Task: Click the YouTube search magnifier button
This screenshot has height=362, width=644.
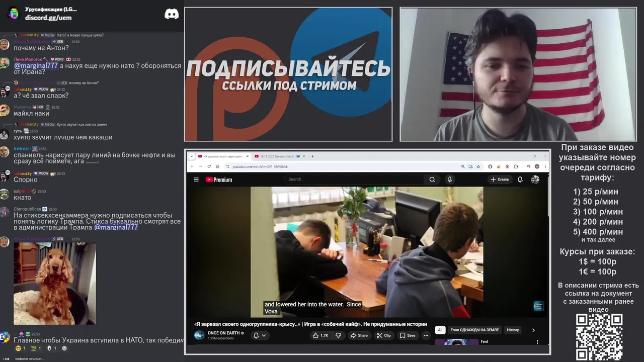Action: [x=432, y=179]
